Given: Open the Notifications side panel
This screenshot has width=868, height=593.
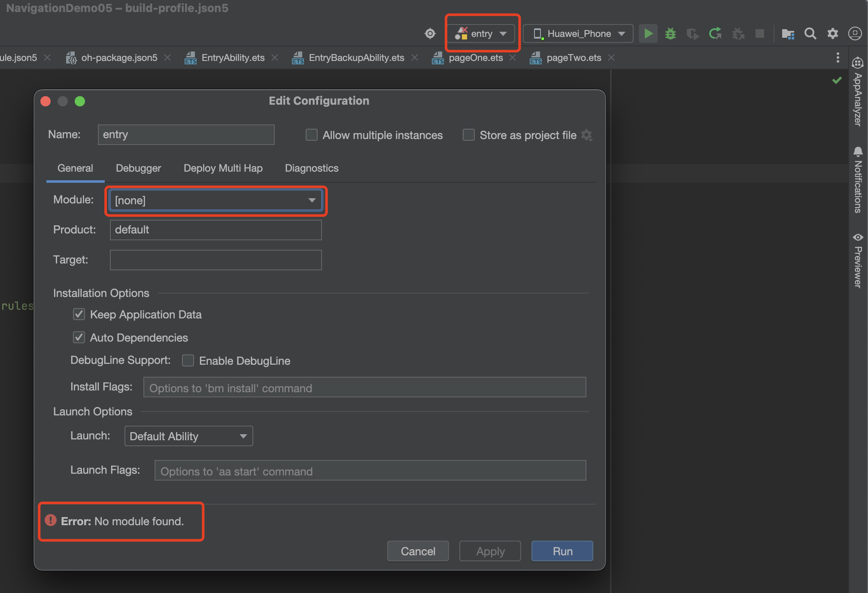Looking at the screenshot, I should [858, 180].
